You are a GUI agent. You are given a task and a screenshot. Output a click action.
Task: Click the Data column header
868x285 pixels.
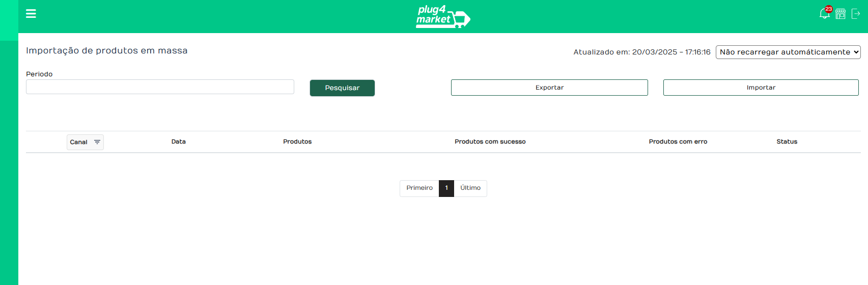(179, 142)
